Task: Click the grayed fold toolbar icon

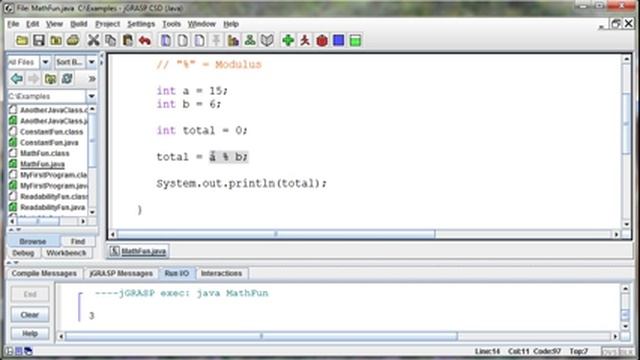Action: click(216, 40)
